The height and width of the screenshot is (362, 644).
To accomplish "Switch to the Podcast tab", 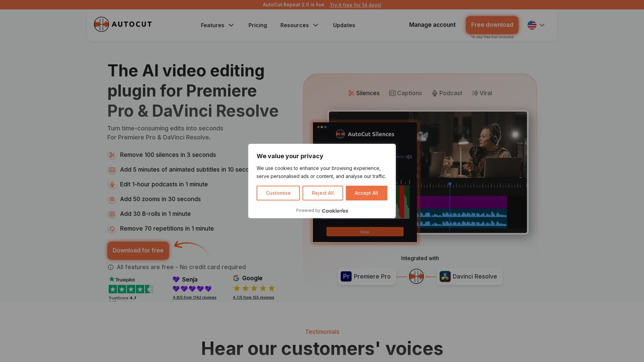I will coord(447,93).
